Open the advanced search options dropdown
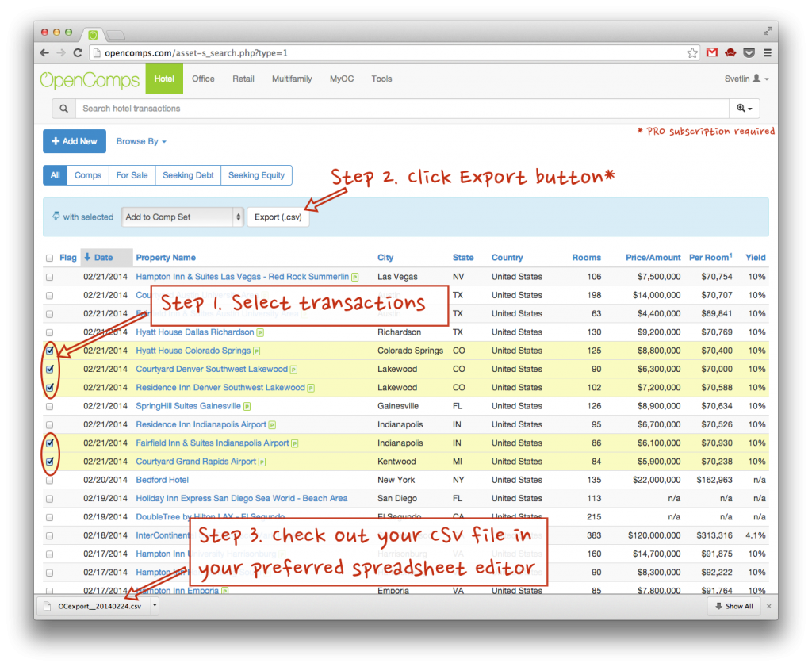This screenshot has width=812, height=667. point(744,109)
